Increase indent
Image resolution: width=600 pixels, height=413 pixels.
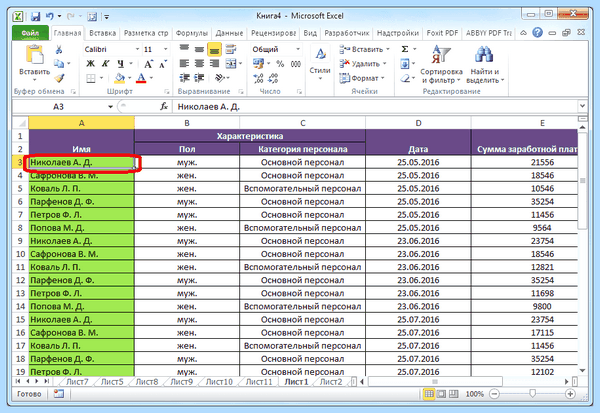(x=199, y=78)
